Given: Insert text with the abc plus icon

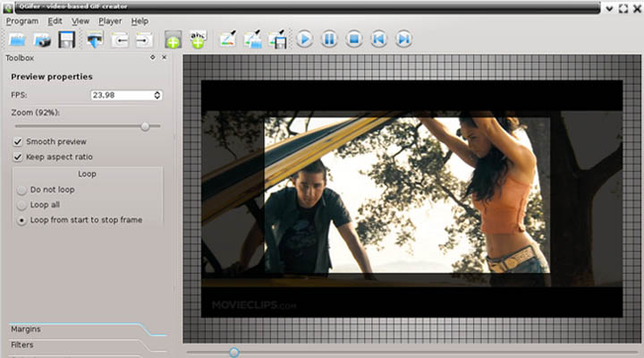Looking at the screenshot, I should (x=198, y=40).
